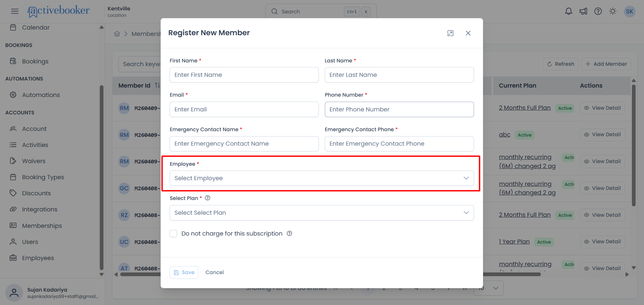Click the global Search box
The image size is (644, 305).
321,11
